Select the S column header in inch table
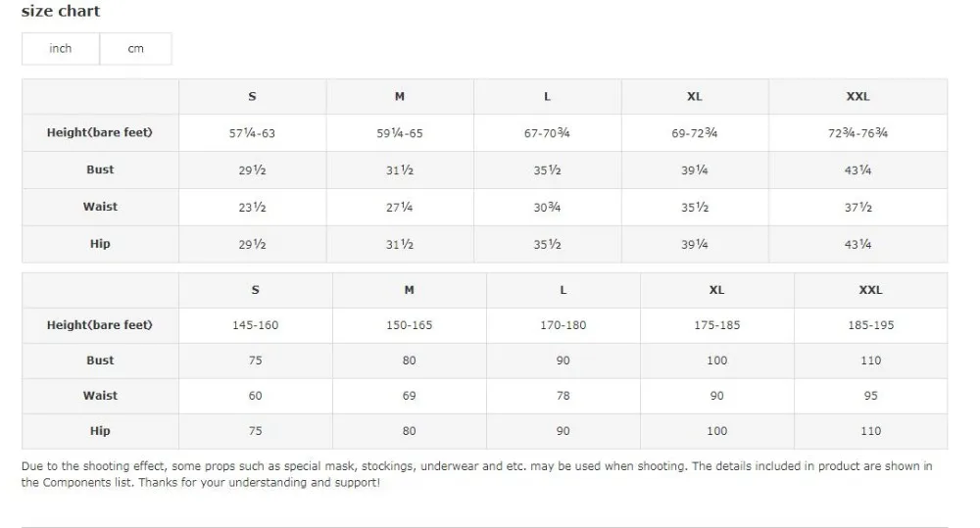This screenshot has width=980, height=528. click(253, 96)
